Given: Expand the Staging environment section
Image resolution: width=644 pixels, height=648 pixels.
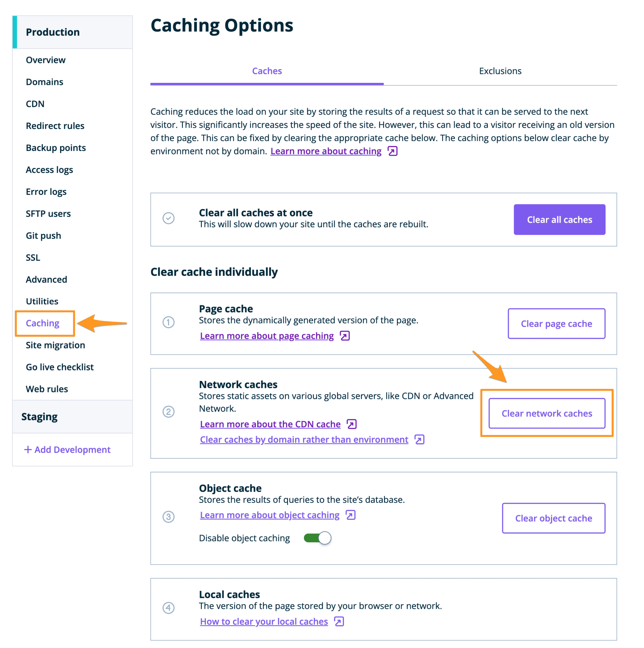Looking at the screenshot, I should click(39, 417).
